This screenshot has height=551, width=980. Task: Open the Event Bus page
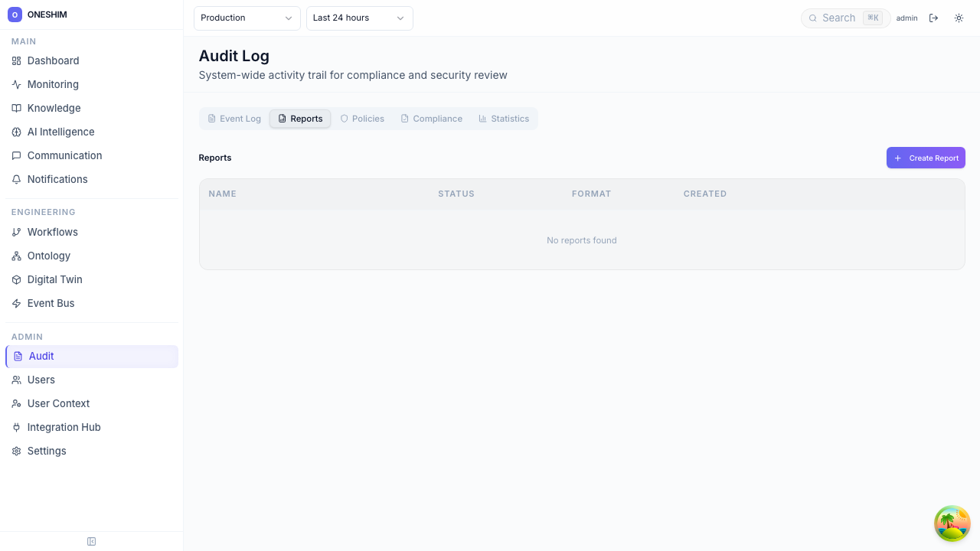pyautogui.click(x=51, y=303)
